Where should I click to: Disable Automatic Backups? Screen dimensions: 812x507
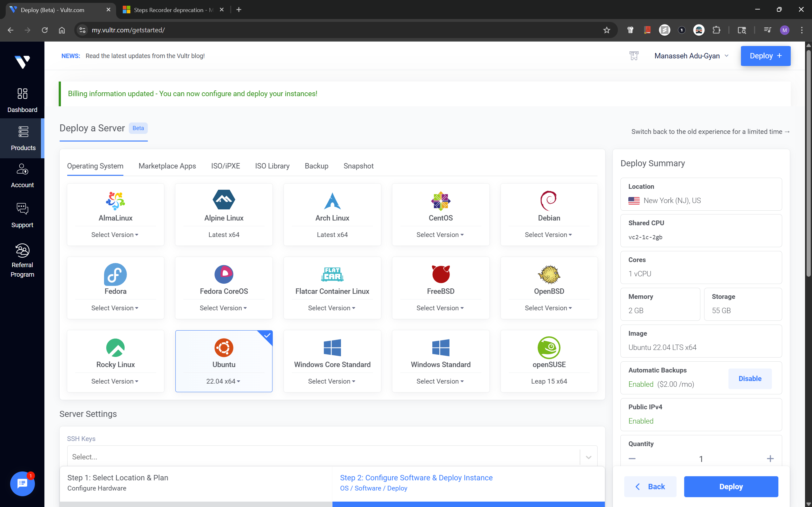(x=750, y=378)
